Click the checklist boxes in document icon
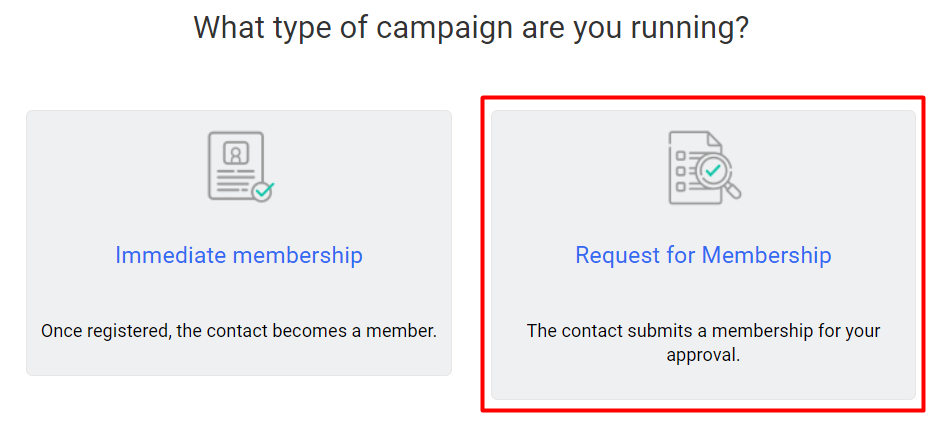Image resolution: width=937 pixels, height=431 pixels. pos(681,169)
